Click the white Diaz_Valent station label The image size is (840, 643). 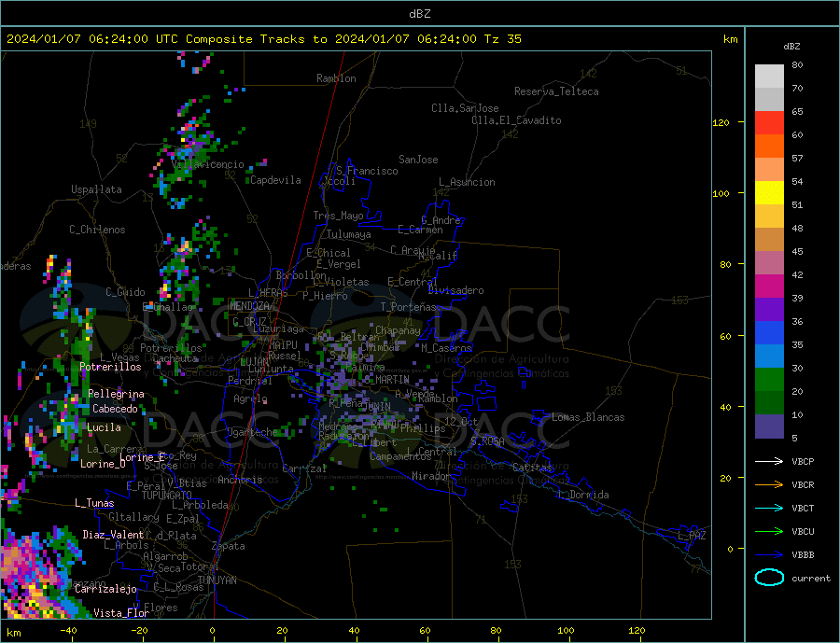click(113, 535)
